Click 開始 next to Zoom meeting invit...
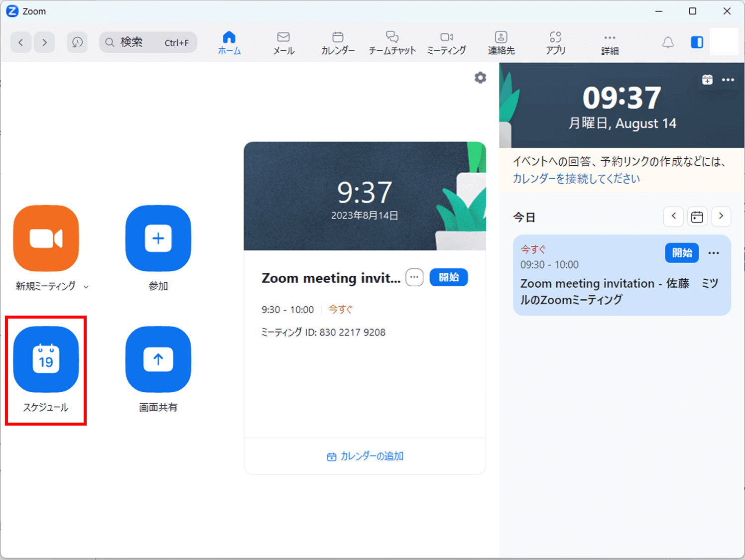Screen dimensions: 745x560 pyautogui.click(x=449, y=277)
